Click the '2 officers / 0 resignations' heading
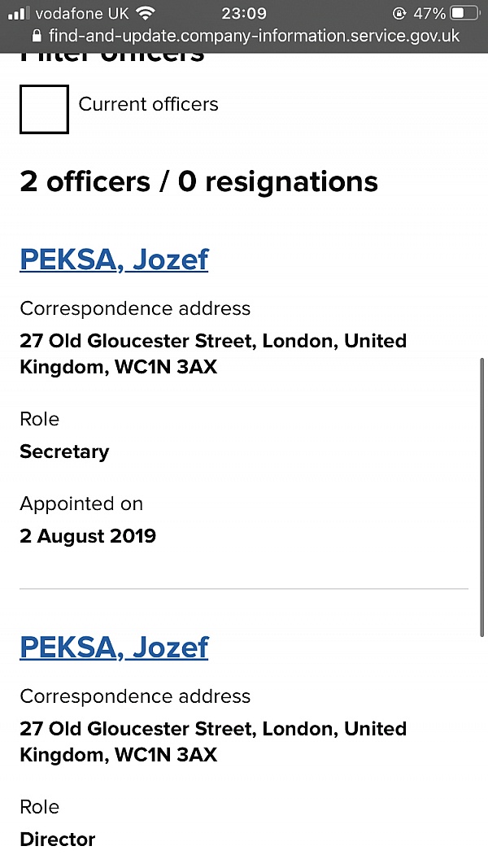This screenshot has width=488, height=868. (x=198, y=181)
